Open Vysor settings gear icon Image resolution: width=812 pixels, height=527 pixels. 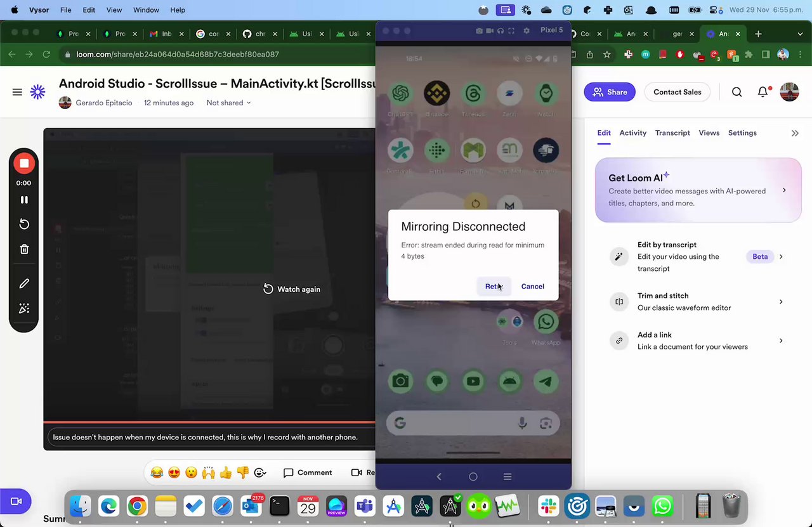point(527,30)
